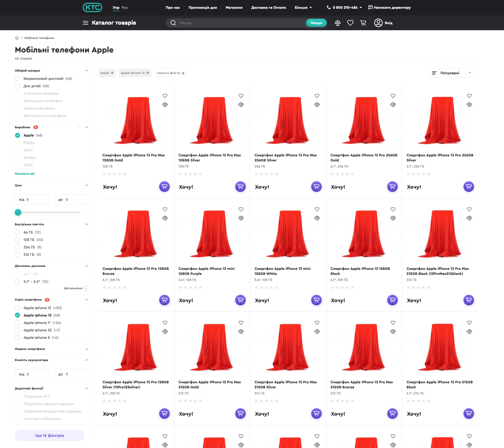The width and height of the screenshot is (504, 448).
Task: Click the home breadcrumb icon
Action: point(17,38)
